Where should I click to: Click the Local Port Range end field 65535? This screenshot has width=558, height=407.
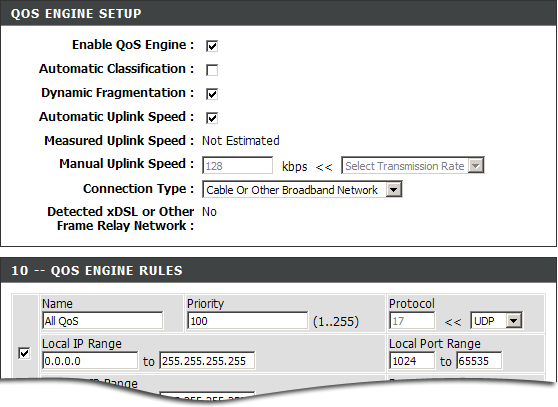pos(479,361)
